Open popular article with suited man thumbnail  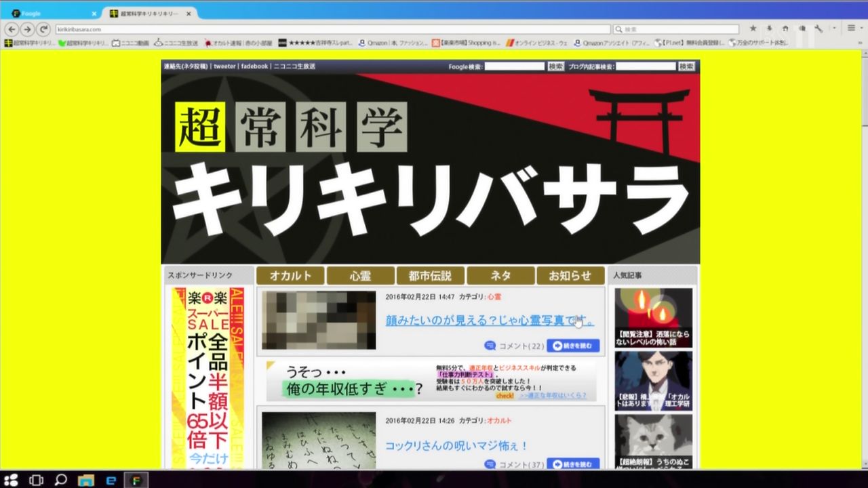coord(654,381)
